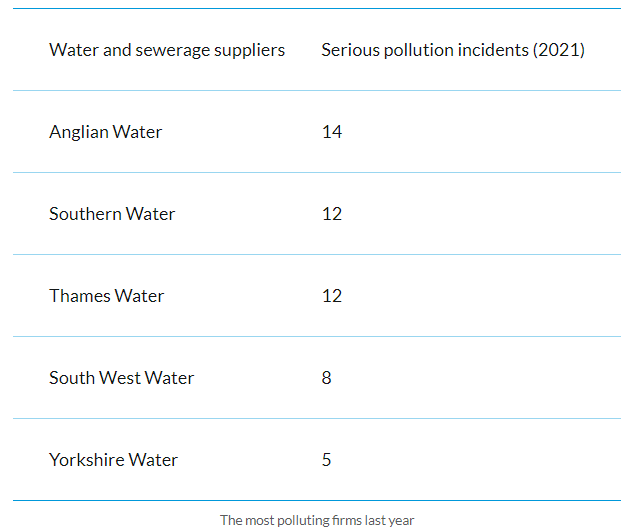Select the Anglian Water row name
The width and height of the screenshot is (640, 532).
(x=106, y=132)
